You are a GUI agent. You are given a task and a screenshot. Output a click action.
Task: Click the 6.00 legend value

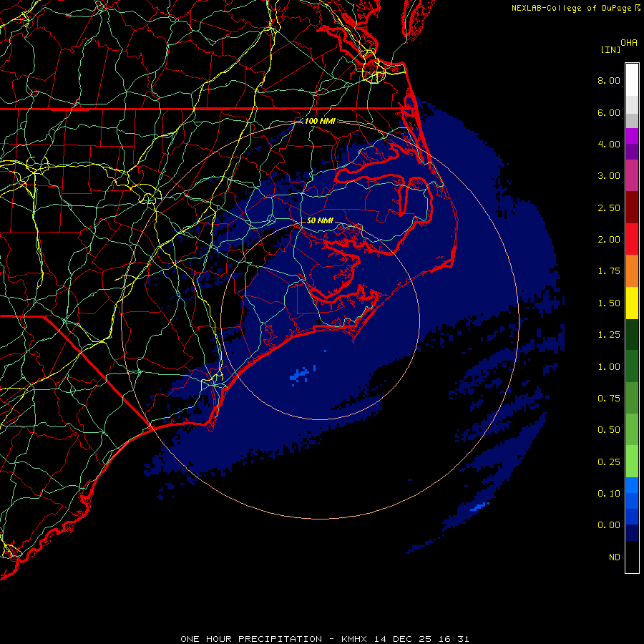609,112
